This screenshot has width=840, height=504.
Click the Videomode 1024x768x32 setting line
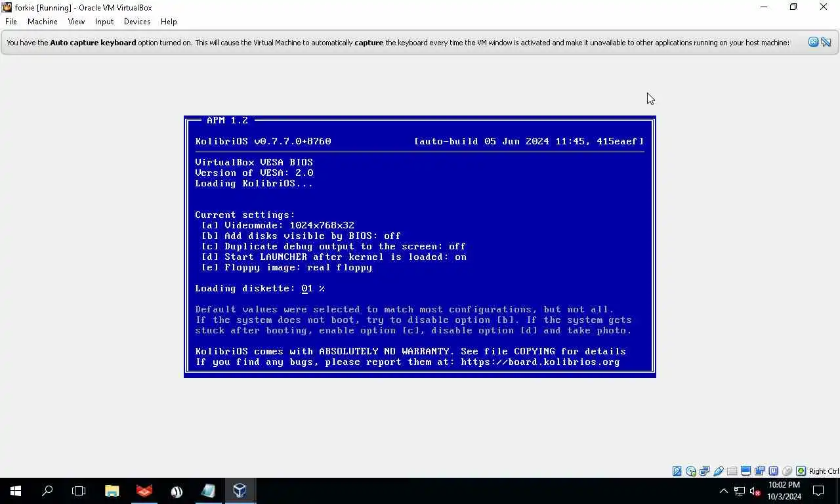pos(278,225)
